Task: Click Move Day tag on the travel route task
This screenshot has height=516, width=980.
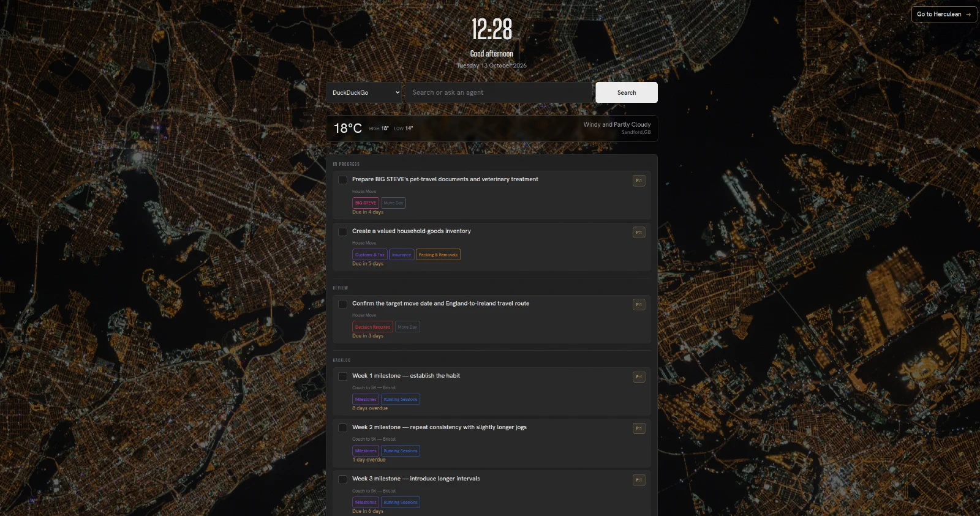Action: coord(407,327)
